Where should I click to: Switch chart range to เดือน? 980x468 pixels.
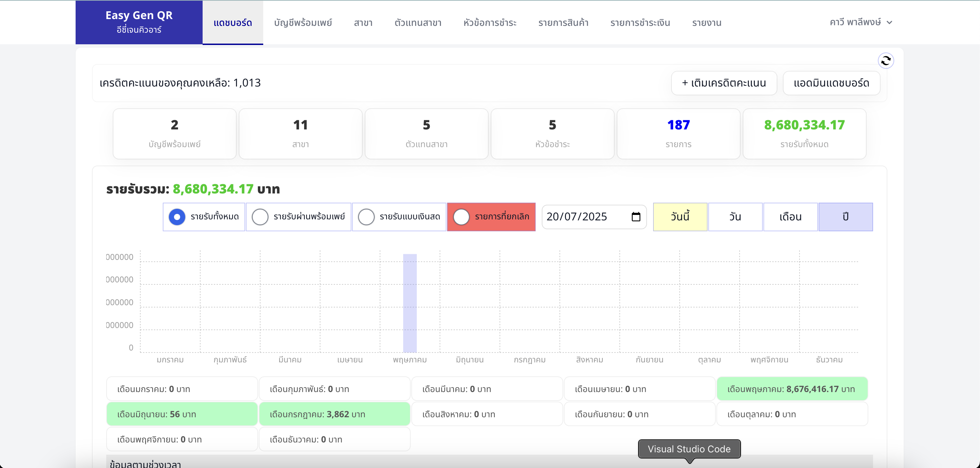790,217
